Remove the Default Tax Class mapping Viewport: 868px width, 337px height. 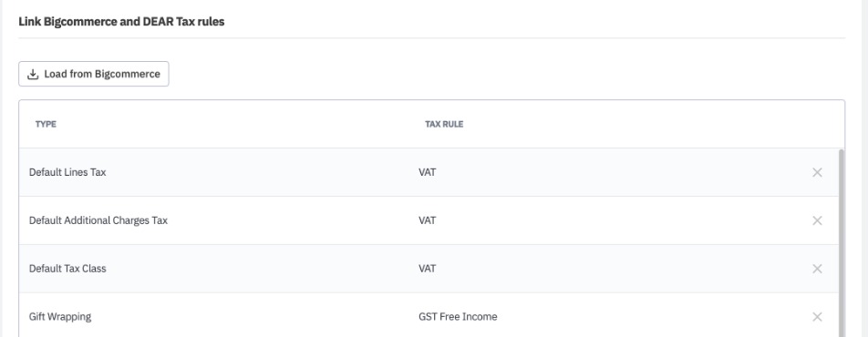817,269
